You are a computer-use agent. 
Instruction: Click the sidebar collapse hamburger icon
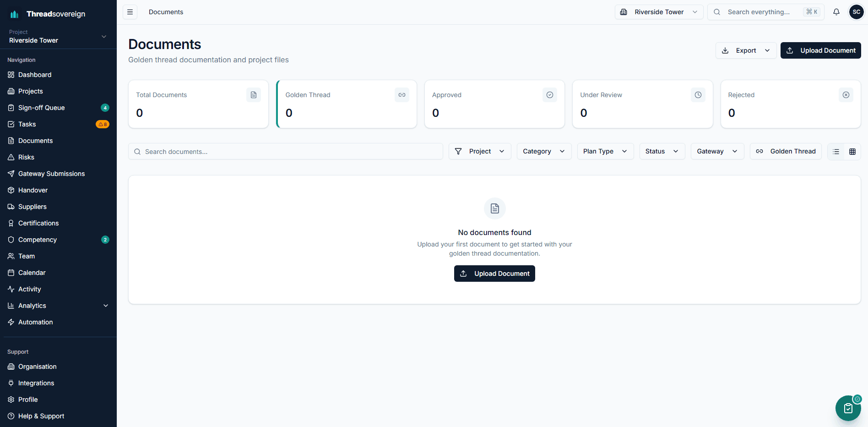(130, 12)
